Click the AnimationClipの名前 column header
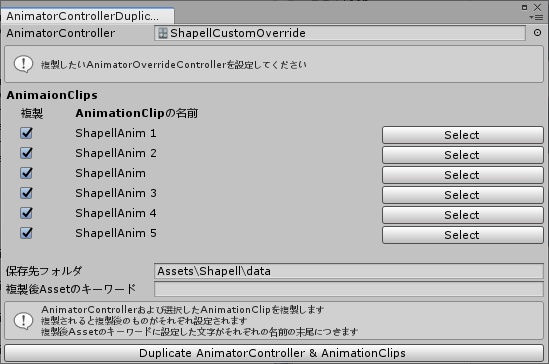The height and width of the screenshot is (364, 549). [137, 113]
